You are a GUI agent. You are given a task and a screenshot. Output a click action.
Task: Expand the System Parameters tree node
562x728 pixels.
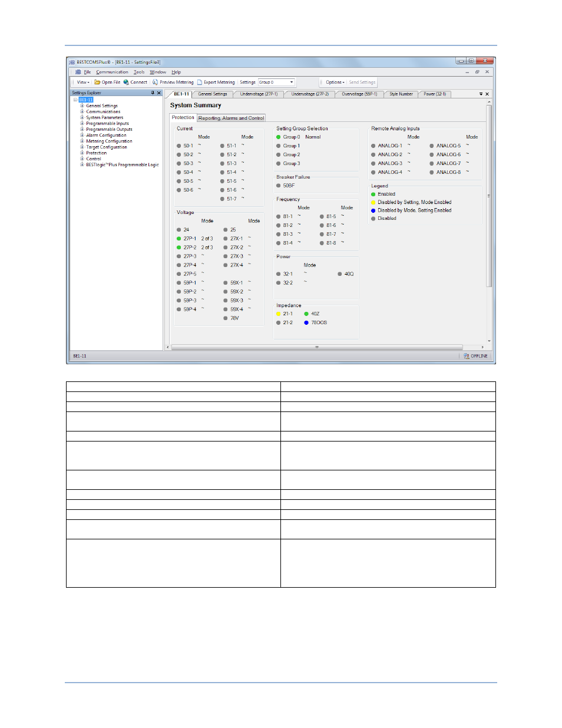[x=82, y=117]
